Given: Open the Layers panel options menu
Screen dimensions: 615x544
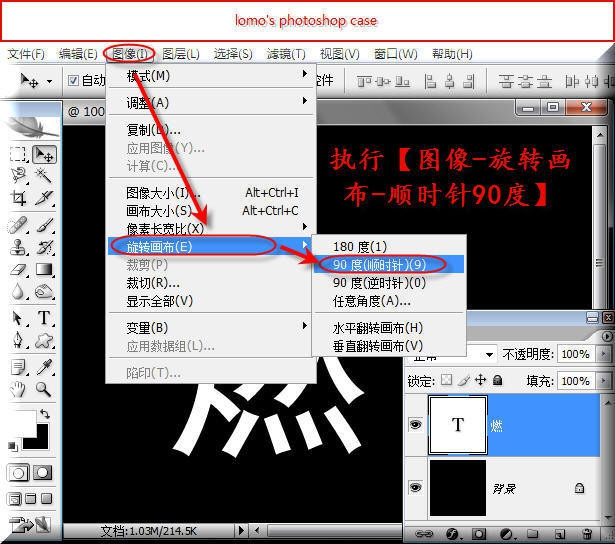Looking at the screenshot, I should (607, 337).
